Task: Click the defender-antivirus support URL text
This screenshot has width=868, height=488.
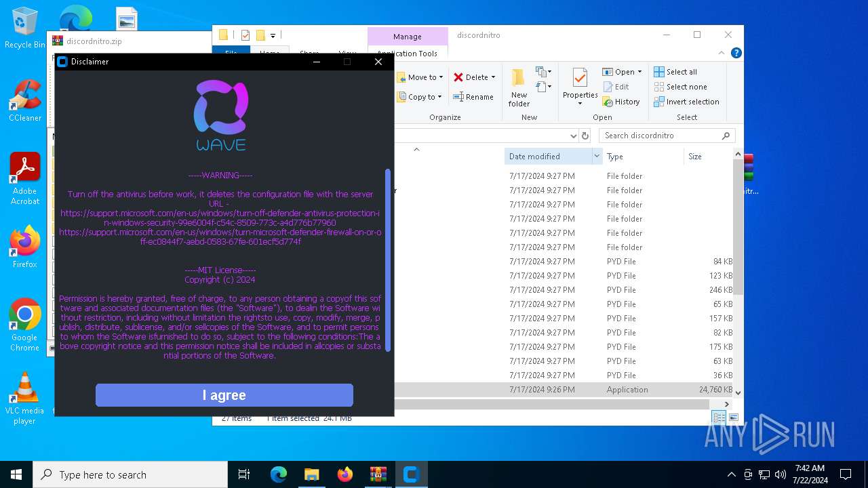Action: click(220, 218)
